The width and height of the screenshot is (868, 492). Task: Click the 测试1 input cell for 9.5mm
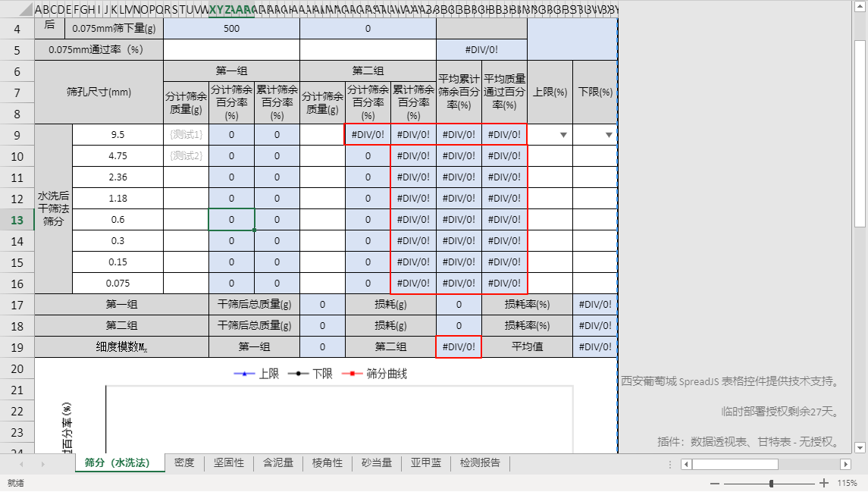(186, 135)
